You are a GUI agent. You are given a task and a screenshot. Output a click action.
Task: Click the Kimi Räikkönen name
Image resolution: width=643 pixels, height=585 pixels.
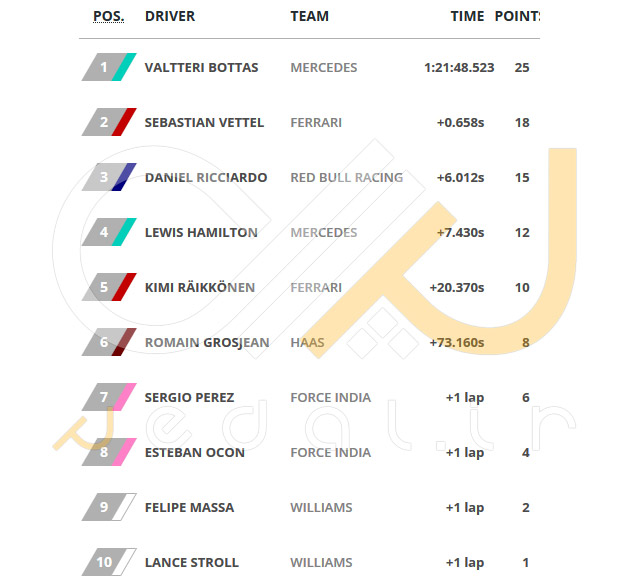(x=200, y=287)
